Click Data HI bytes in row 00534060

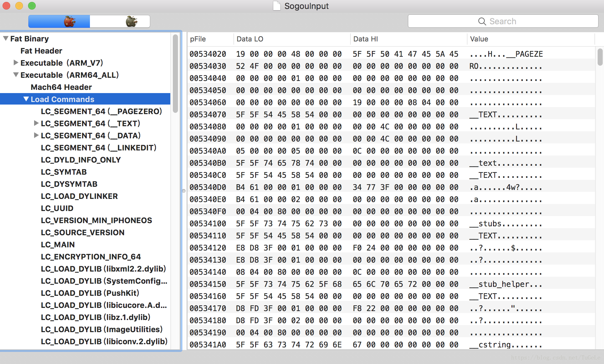(x=406, y=102)
